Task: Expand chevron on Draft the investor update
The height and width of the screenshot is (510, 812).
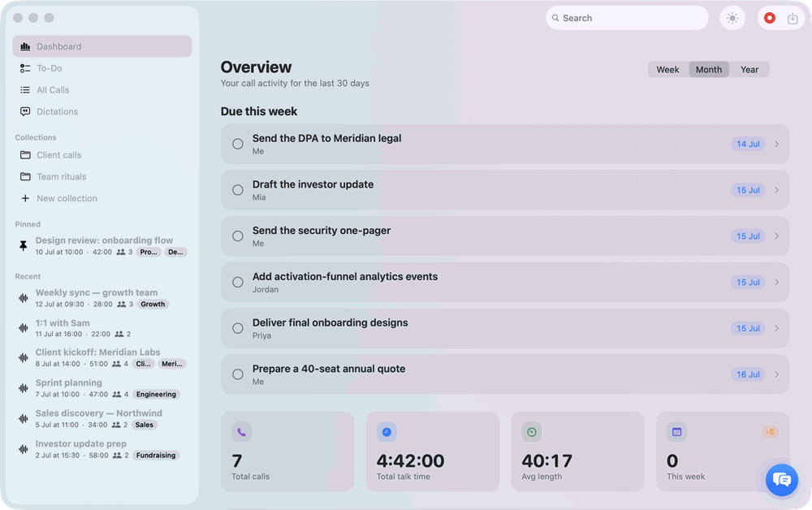Action: (777, 190)
